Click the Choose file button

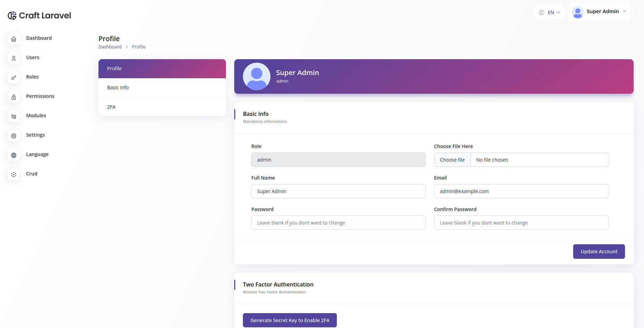click(x=452, y=160)
